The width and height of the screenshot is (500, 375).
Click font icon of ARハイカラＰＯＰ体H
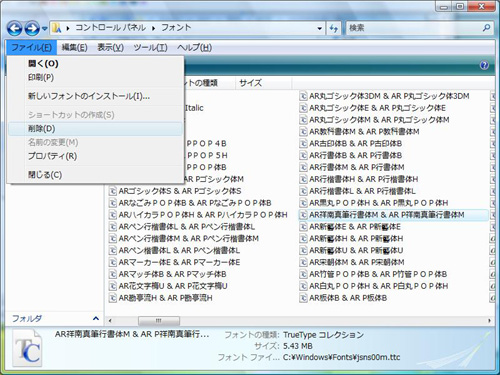(x=113, y=215)
